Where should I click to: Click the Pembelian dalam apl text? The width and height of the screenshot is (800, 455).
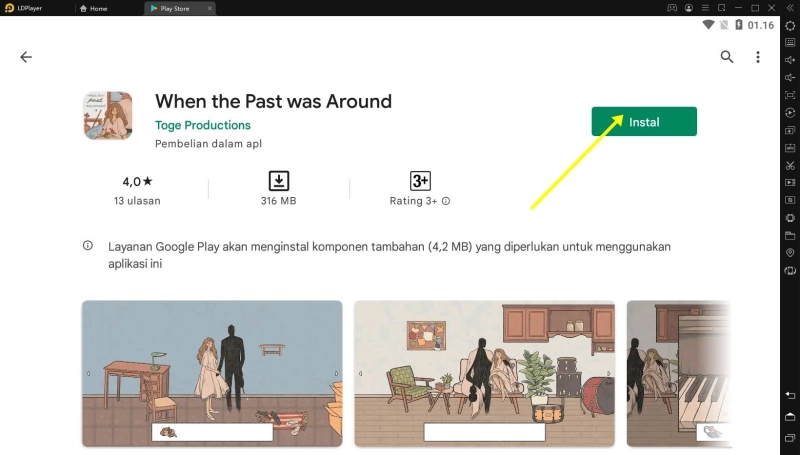point(208,144)
